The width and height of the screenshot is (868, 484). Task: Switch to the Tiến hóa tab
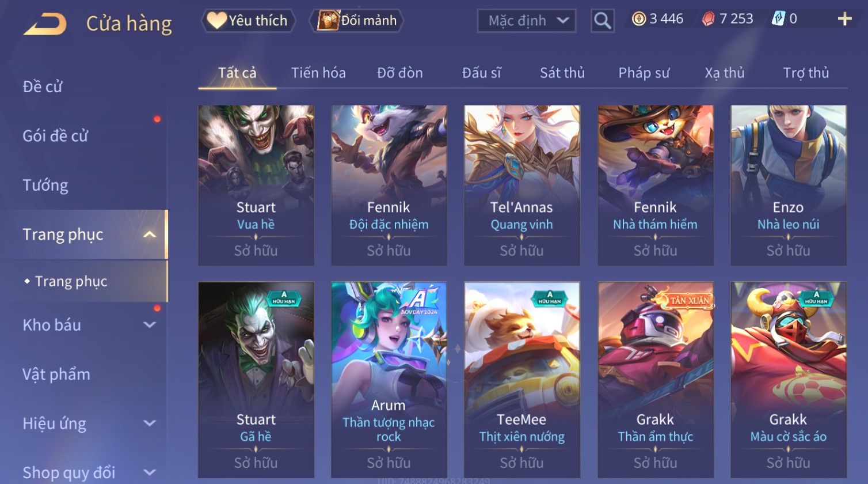click(318, 73)
